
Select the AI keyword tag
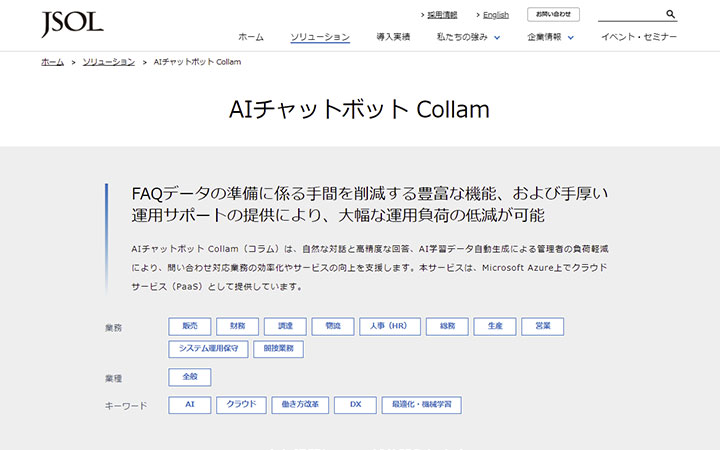coord(190,405)
